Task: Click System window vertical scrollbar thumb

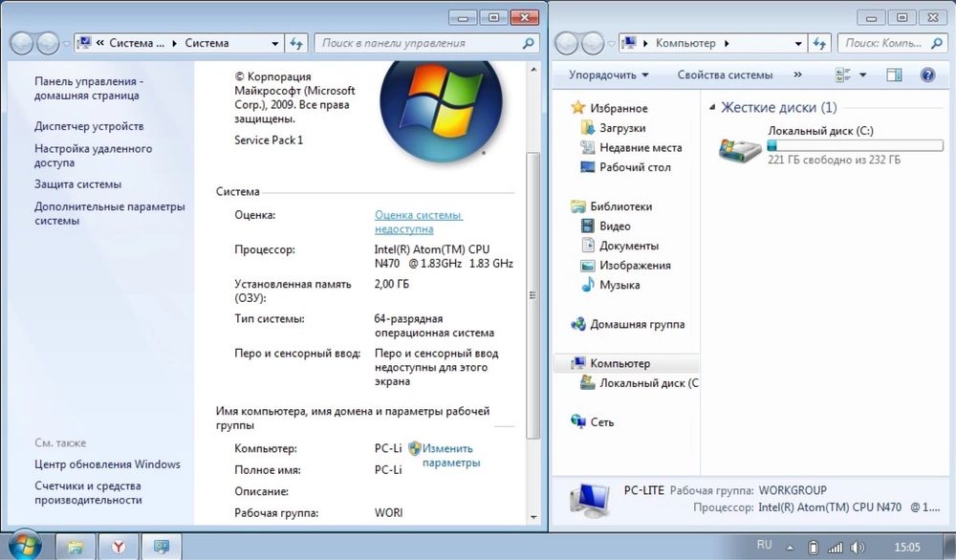Action: [532, 295]
